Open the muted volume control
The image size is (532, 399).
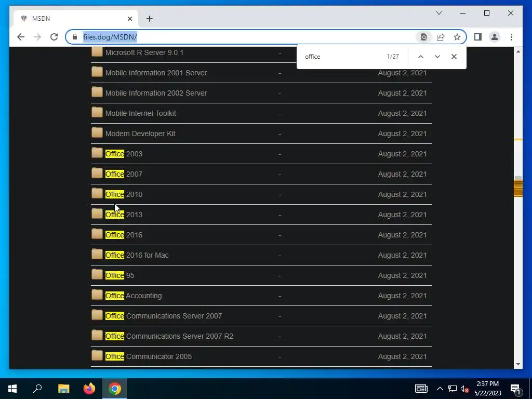464,389
